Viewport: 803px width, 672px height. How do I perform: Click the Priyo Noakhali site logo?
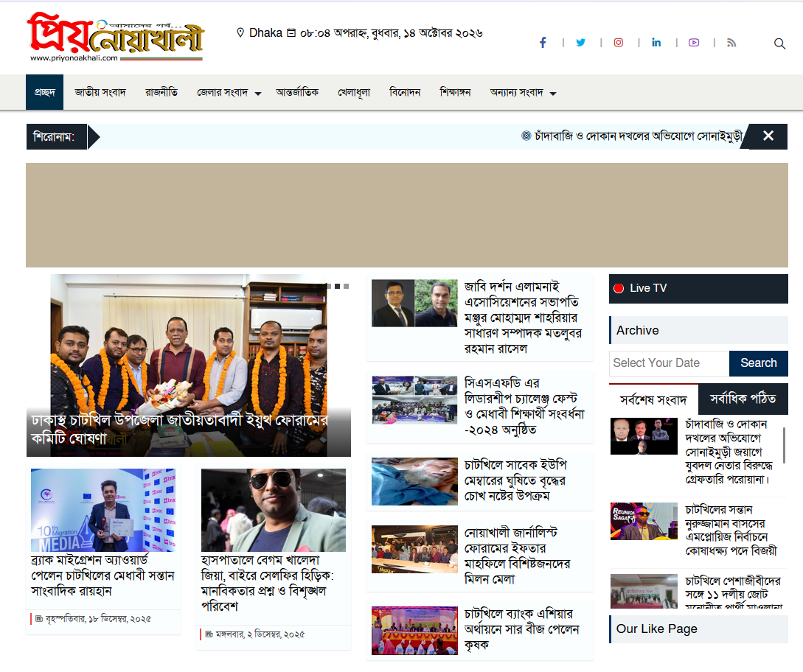click(116, 36)
